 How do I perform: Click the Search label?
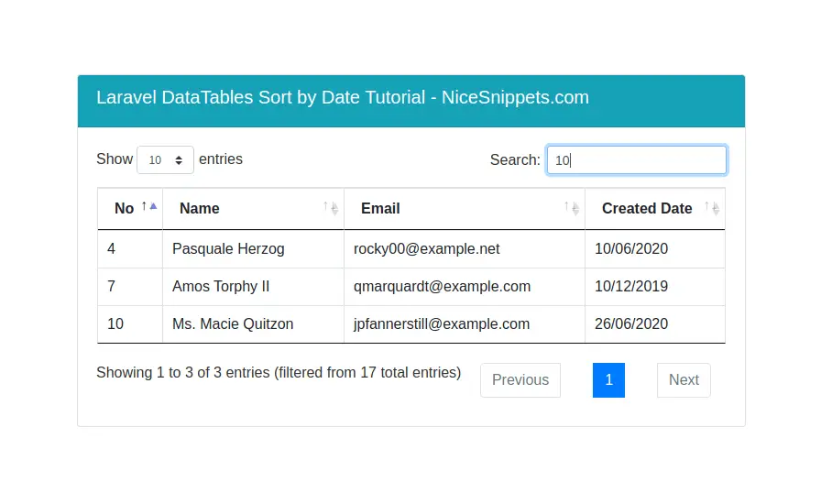(515, 159)
